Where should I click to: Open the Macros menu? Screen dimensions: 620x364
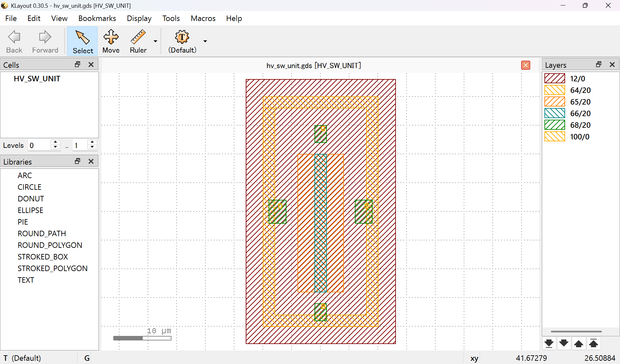coord(203,18)
